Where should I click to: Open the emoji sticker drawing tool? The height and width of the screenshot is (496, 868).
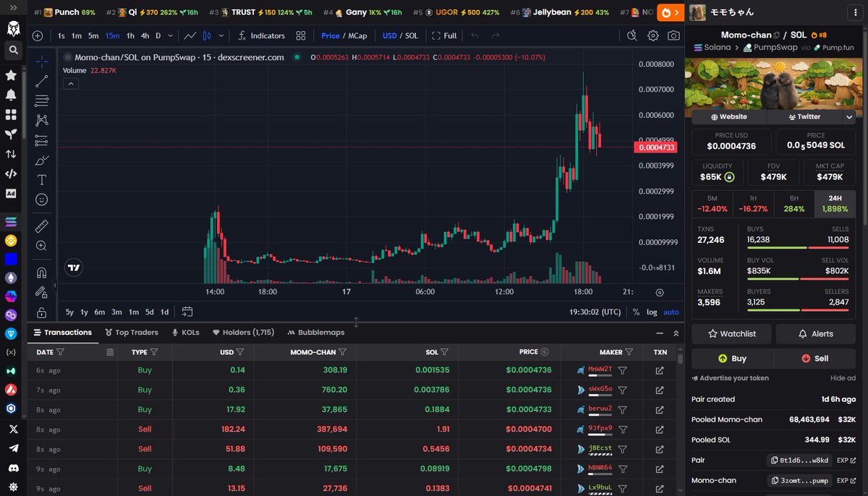tap(42, 199)
